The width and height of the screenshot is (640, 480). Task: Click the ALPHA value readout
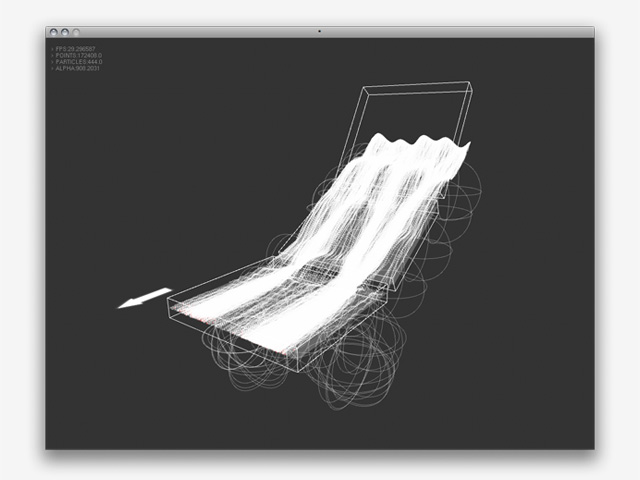[79, 69]
